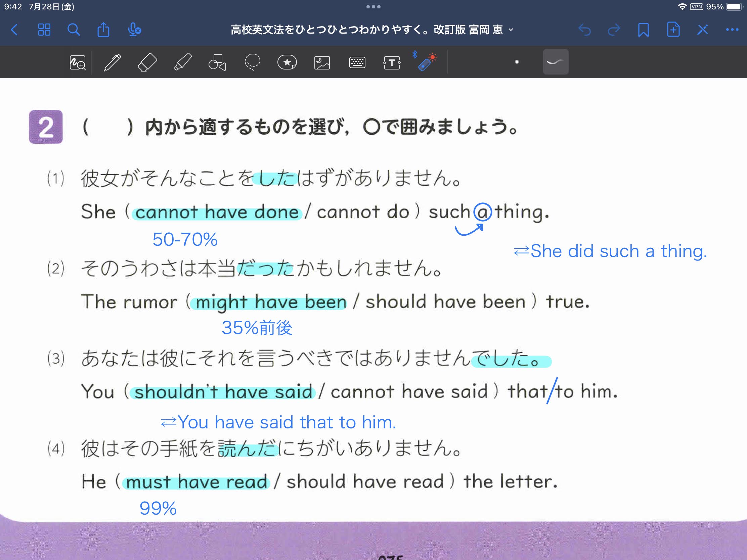Open the more options ellipsis menu
The height and width of the screenshot is (560, 747).
[732, 30]
